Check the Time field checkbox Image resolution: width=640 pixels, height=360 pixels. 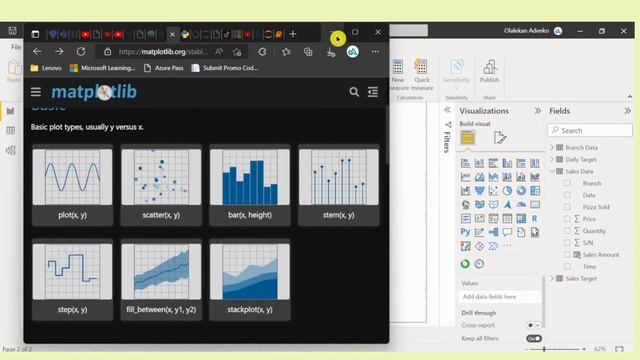[567, 266]
